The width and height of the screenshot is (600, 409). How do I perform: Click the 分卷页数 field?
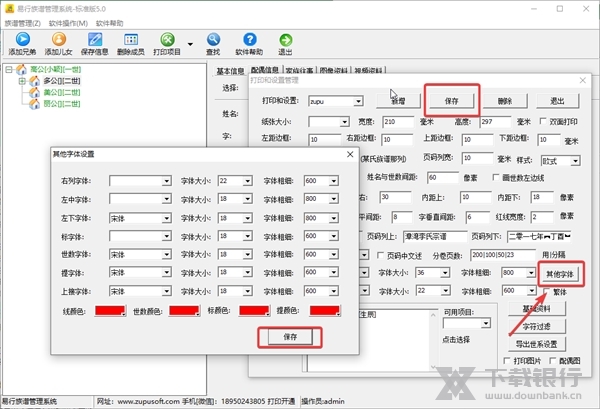point(503,255)
